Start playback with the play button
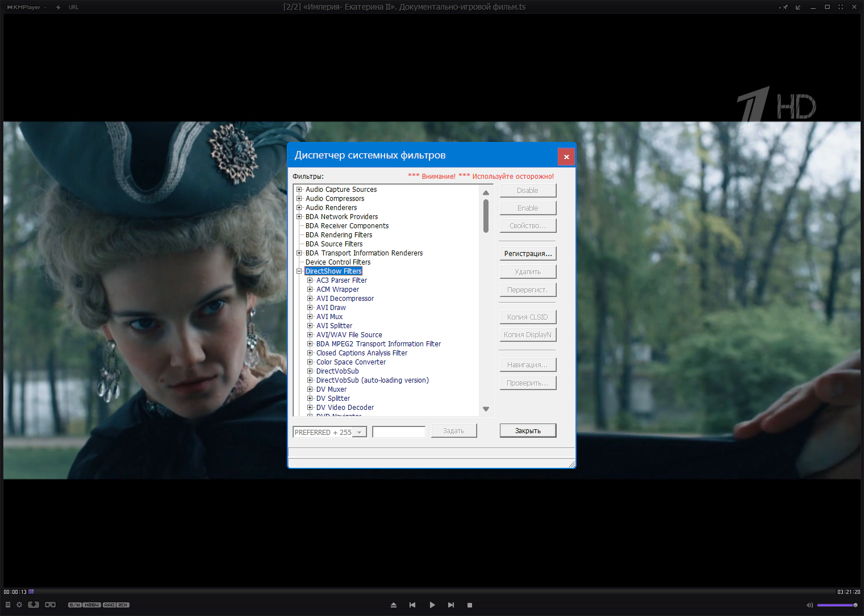The image size is (864, 616). [x=432, y=605]
